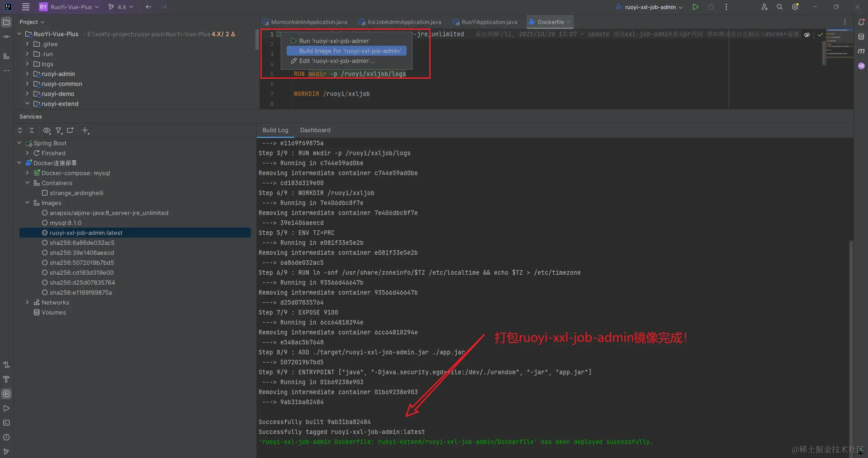Open editor tabs more options button
Image resolution: width=868 pixels, height=458 pixels.
pos(845,22)
